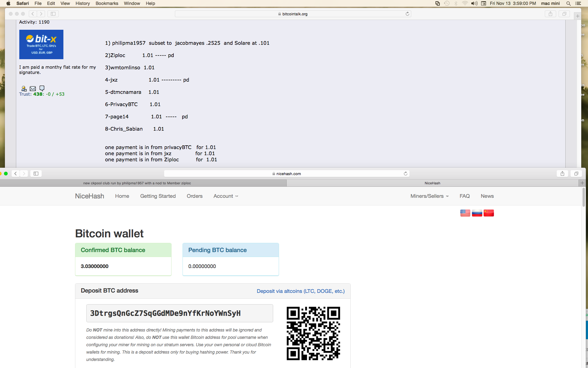Click the bit-x signature banner image
Image resolution: width=588 pixels, height=368 pixels.
click(41, 44)
